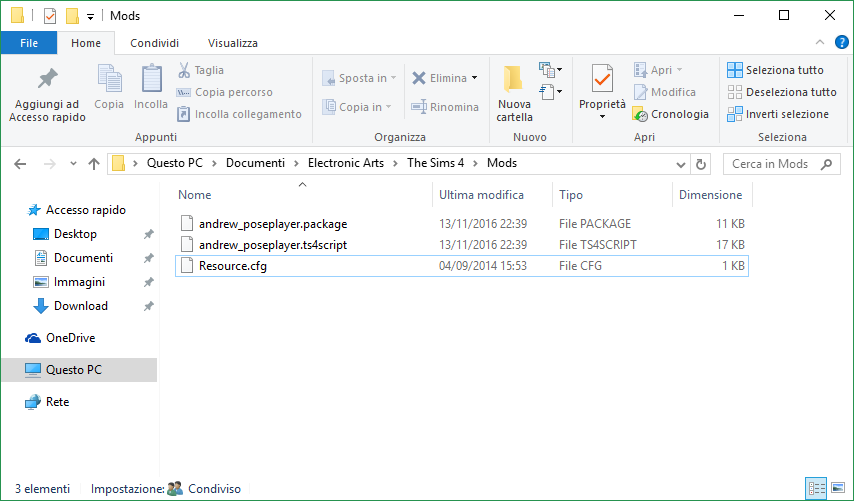
Task: Expand the Elimina dropdown arrow
Action: (474, 78)
